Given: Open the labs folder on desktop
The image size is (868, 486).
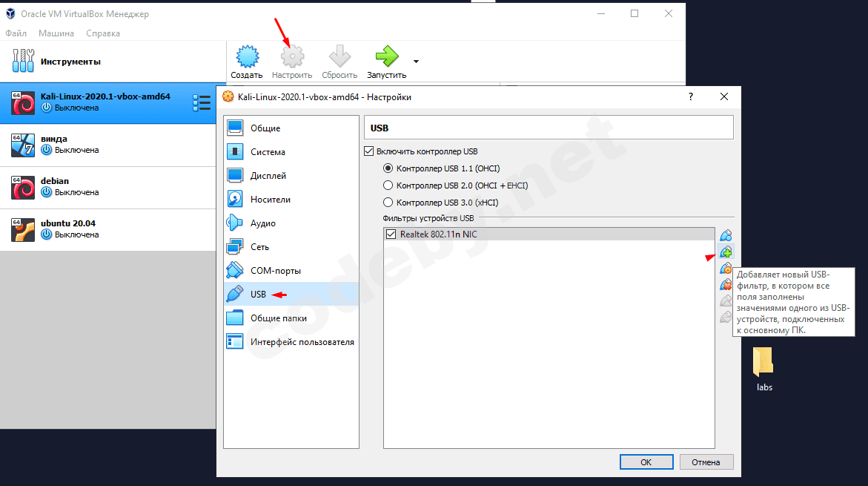Looking at the screenshot, I should point(764,370).
